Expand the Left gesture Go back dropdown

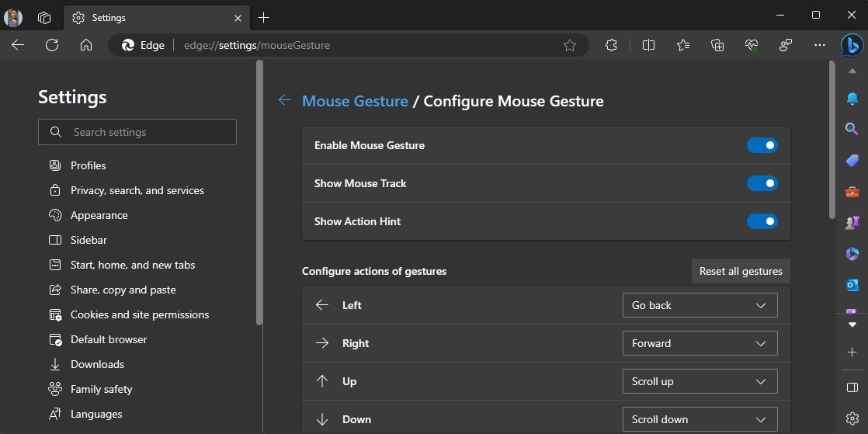pos(700,305)
